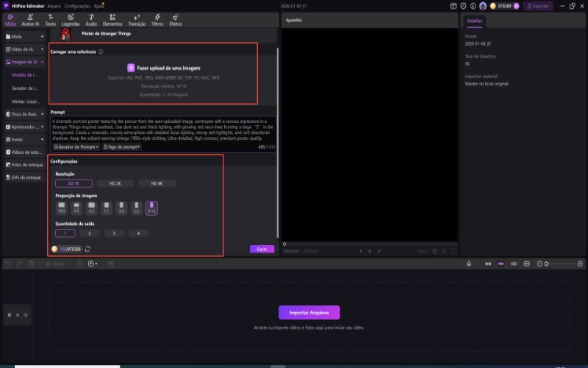The height and width of the screenshot is (368, 588).
Task: Click the Gerar button
Action: pyautogui.click(x=262, y=249)
